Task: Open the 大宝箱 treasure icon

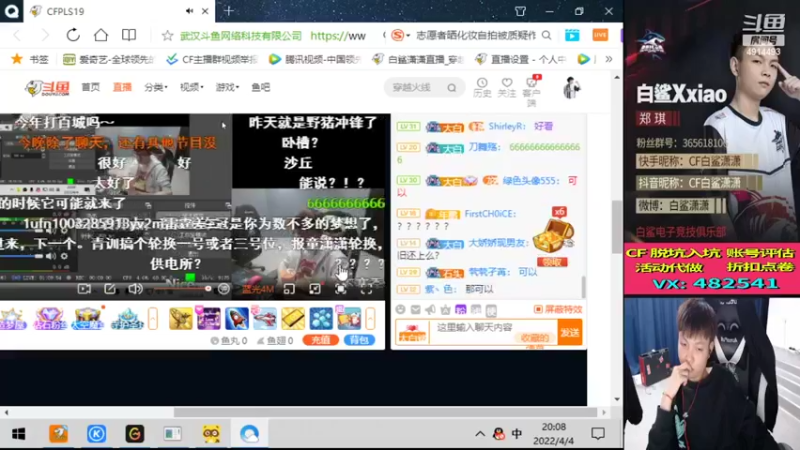Action: (x=88, y=318)
